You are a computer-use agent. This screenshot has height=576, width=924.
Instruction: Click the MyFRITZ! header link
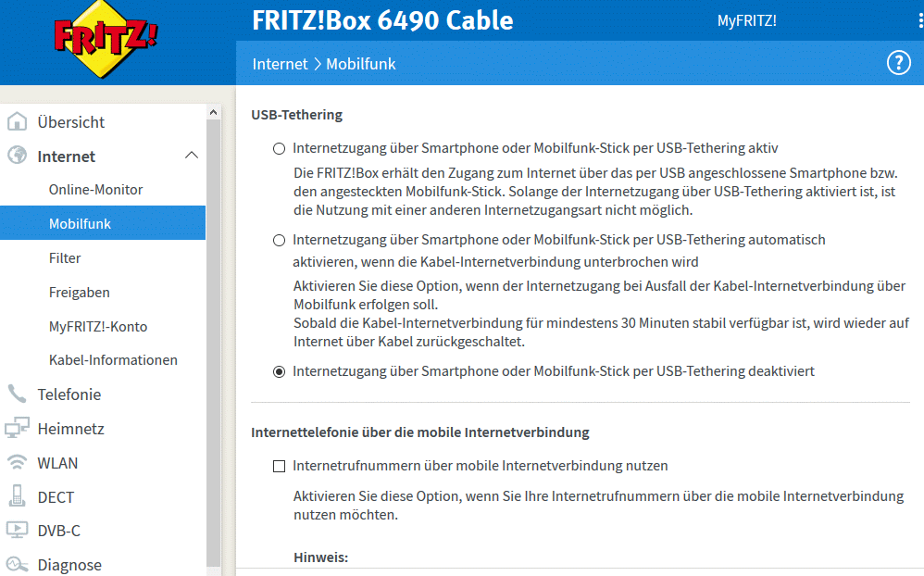click(746, 21)
